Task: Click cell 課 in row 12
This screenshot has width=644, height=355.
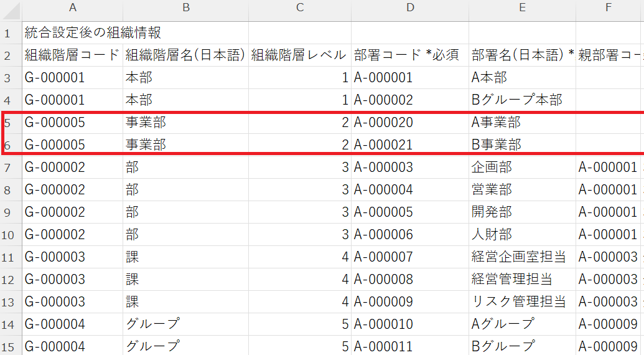Action: [185, 280]
